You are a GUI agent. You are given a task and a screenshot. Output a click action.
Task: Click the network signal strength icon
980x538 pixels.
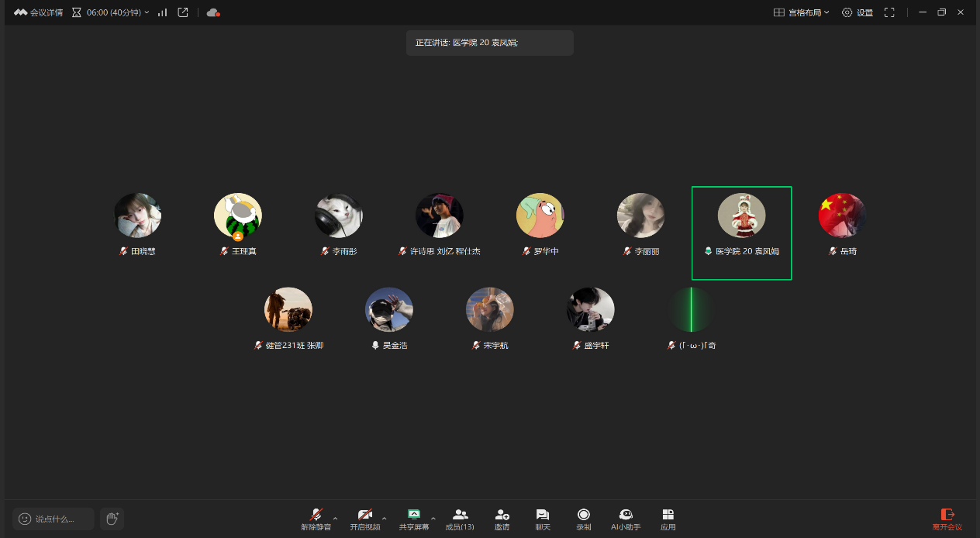[x=163, y=12]
